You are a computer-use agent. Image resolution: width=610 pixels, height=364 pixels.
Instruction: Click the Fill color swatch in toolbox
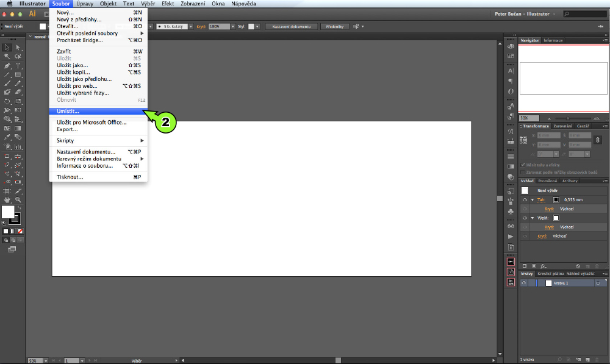coord(8,212)
